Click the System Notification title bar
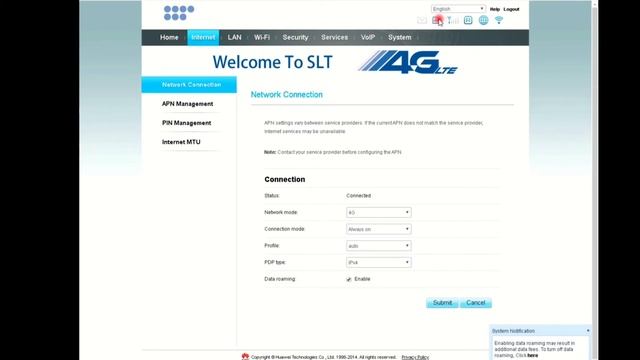 pyautogui.click(x=540, y=331)
